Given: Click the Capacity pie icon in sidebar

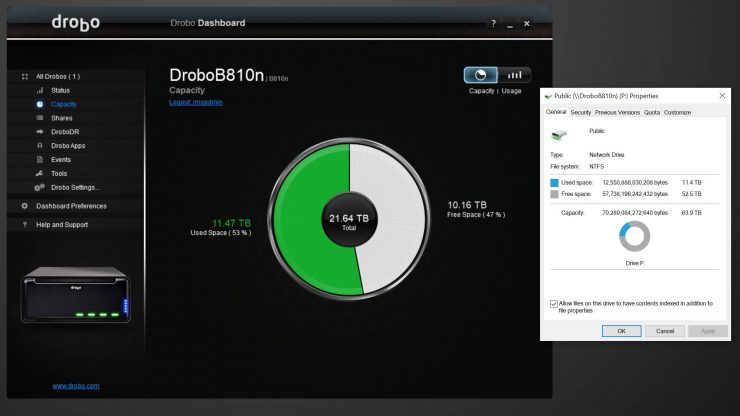Looking at the screenshot, I should [40, 104].
